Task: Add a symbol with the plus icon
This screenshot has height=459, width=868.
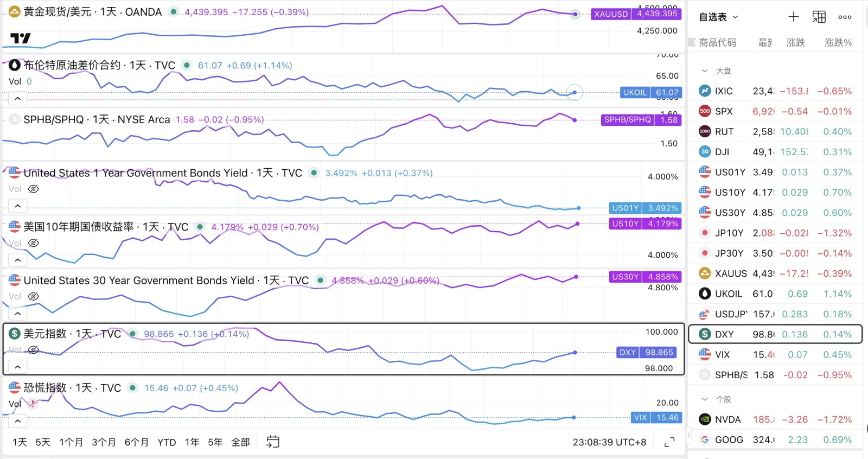Action: coord(793,17)
